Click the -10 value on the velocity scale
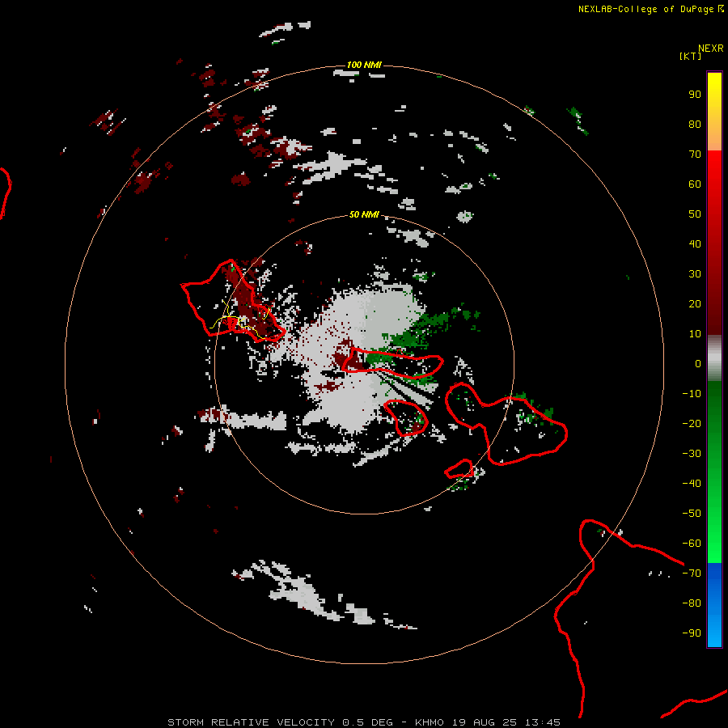 [692, 394]
